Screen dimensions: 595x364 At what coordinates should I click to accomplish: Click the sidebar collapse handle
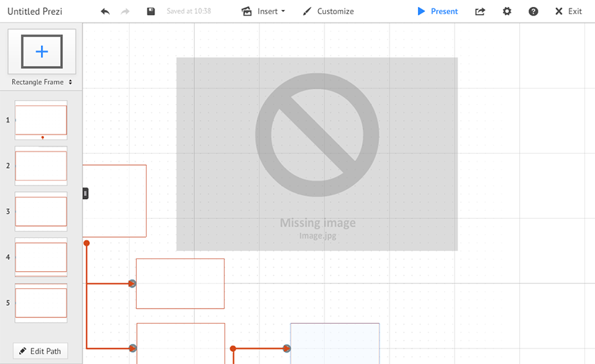[86, 193]
